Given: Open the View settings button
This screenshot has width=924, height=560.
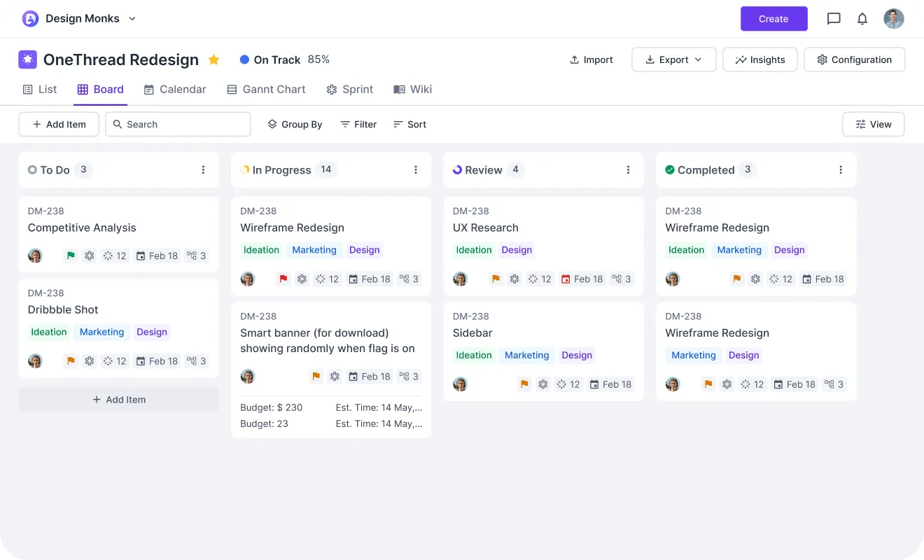Looking at the screenshot, I should coord(874,124).
